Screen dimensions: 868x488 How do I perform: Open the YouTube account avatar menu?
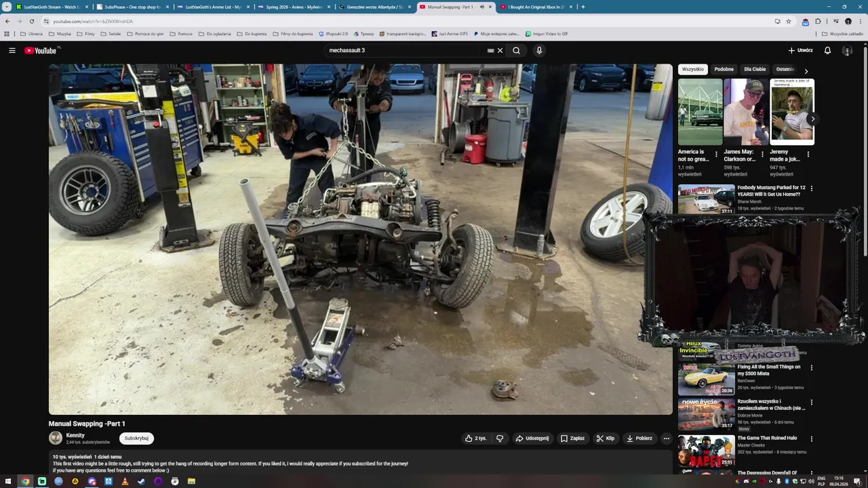pos(847,50)
